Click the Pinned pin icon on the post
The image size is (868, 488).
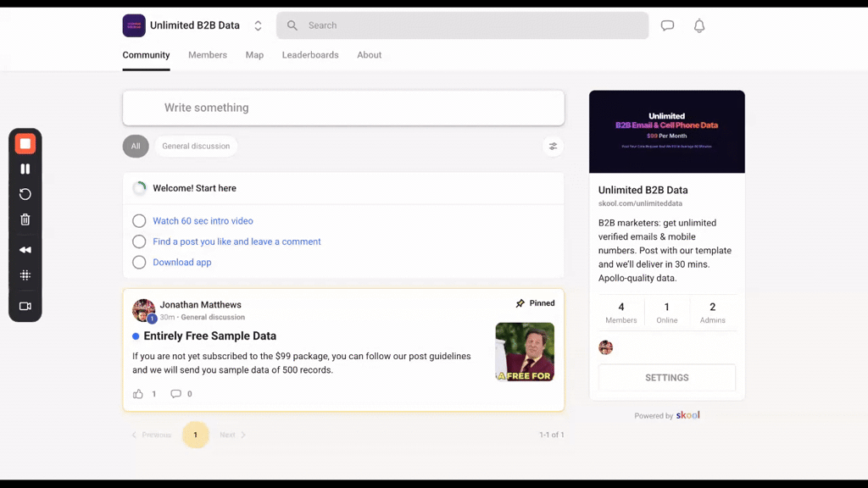(520, 303)
